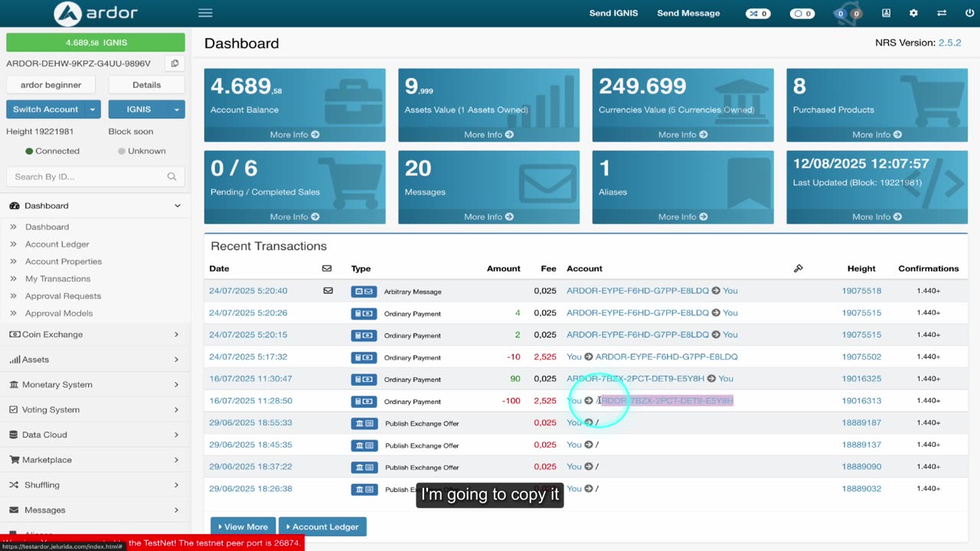Open More Info on the Account Balance card
Viewport: 980px width, 551px height.
(295, 135)
